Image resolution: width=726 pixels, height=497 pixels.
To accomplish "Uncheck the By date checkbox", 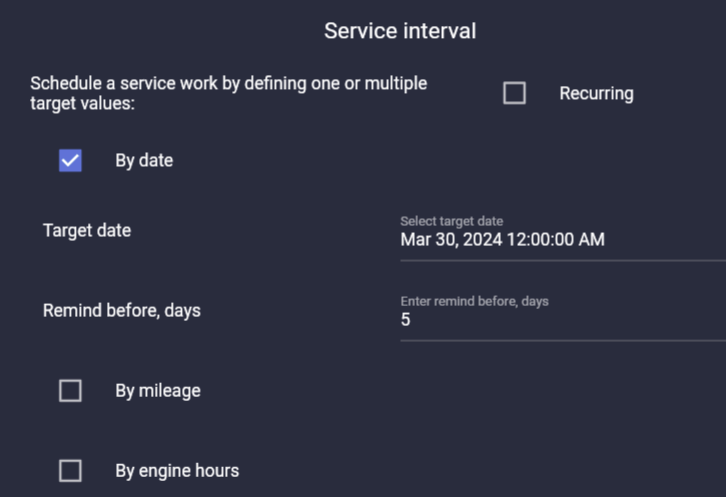I will [70, 160].
